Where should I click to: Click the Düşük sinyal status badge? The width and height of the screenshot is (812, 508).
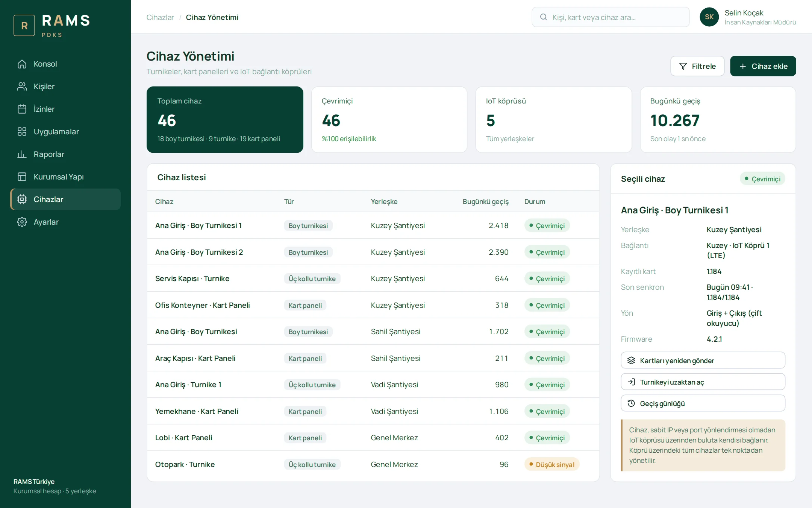click(x=551, y=464)
